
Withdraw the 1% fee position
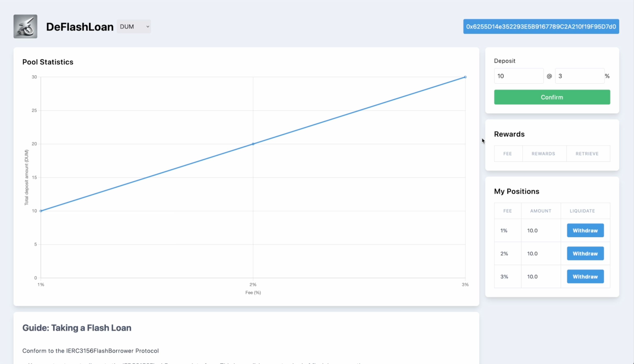point(585,230)
